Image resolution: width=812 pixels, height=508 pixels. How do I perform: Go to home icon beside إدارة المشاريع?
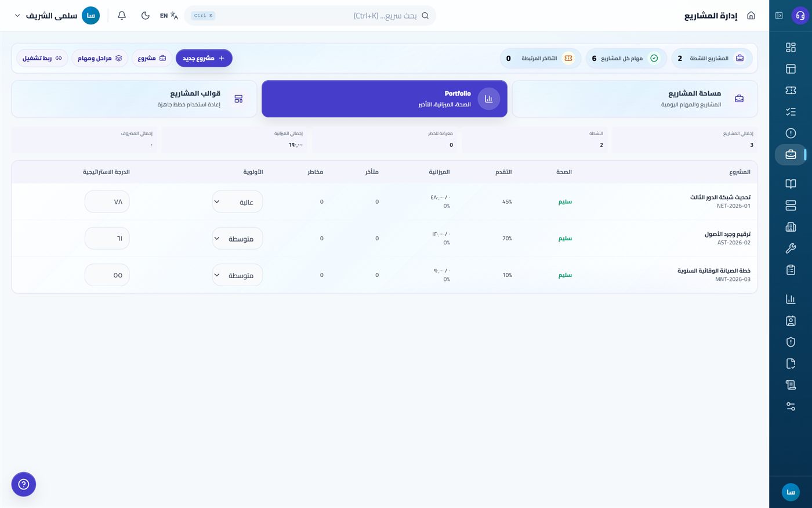tap(751, 16)
